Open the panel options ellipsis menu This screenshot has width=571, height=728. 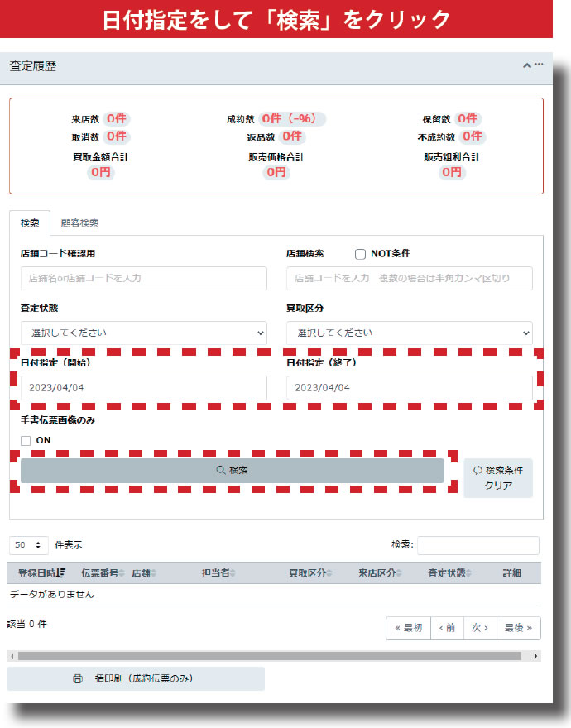pyautogui.click(x=539, y=65)
